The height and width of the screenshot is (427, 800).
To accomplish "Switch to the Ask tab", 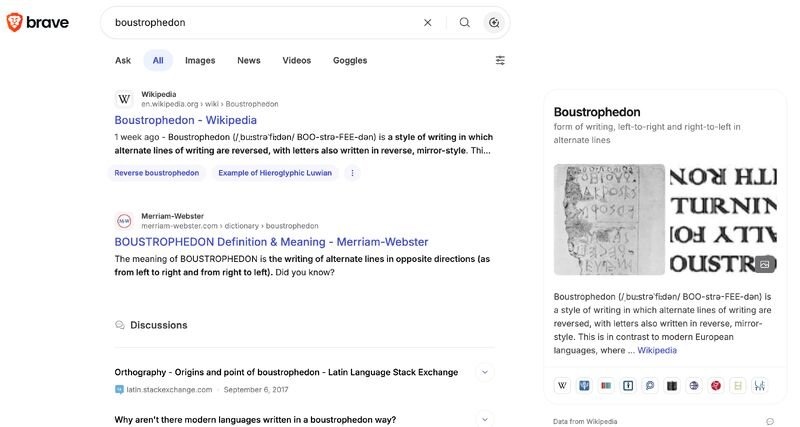I will point(123,60).
